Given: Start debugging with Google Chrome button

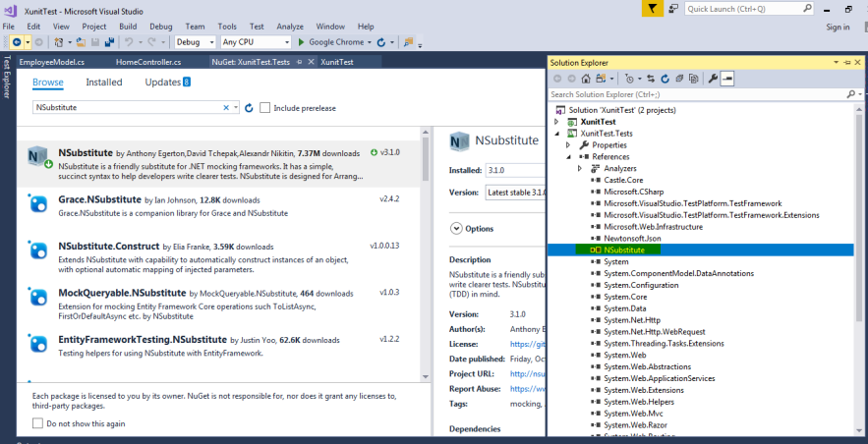Looking at the screenshot, I should pos(330,43).
